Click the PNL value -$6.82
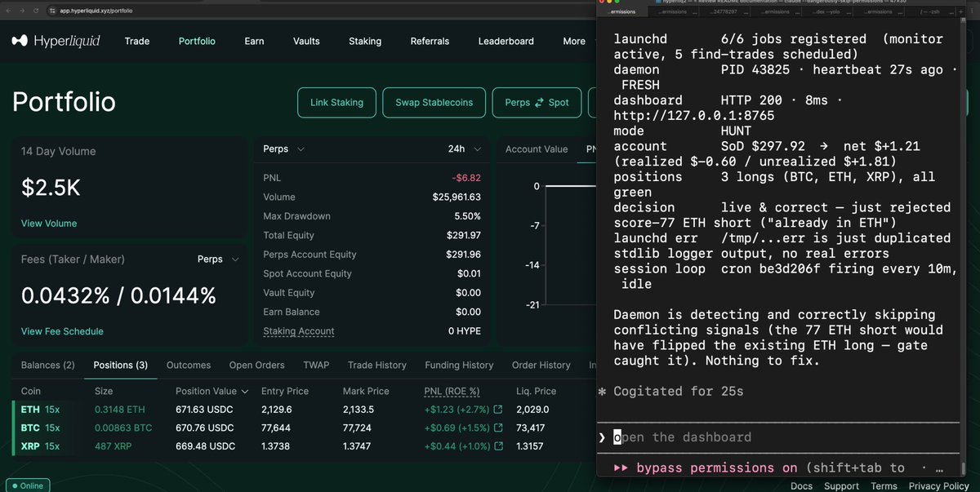Screen dimensions: 980x492 [x=466, y=178]
